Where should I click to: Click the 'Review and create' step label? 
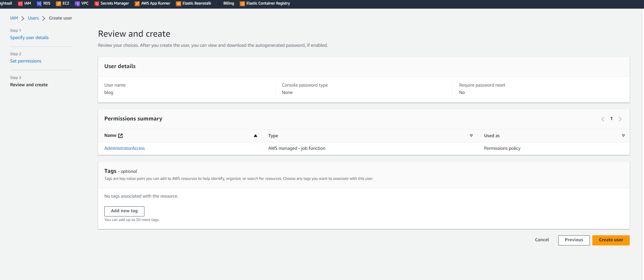pyautogui.click(x=29, y=85)
